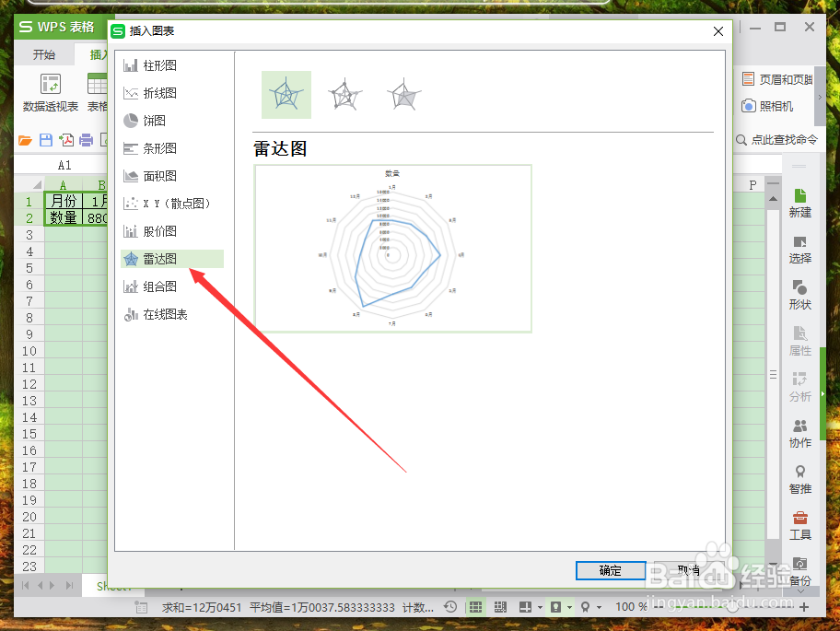The image size is (840, 631).
Task: Select the filled radar chart style thumbnail
Action: point(403,93)
